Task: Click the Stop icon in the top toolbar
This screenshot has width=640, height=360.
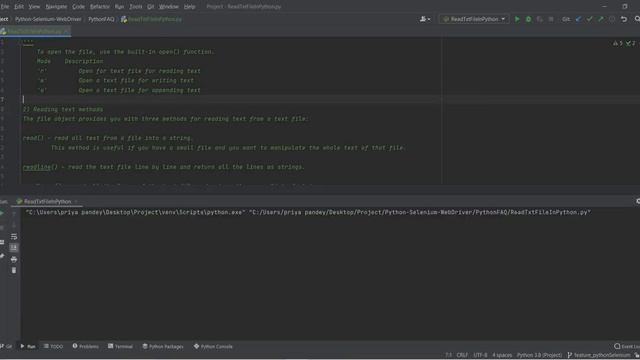Action: (551, 19)
